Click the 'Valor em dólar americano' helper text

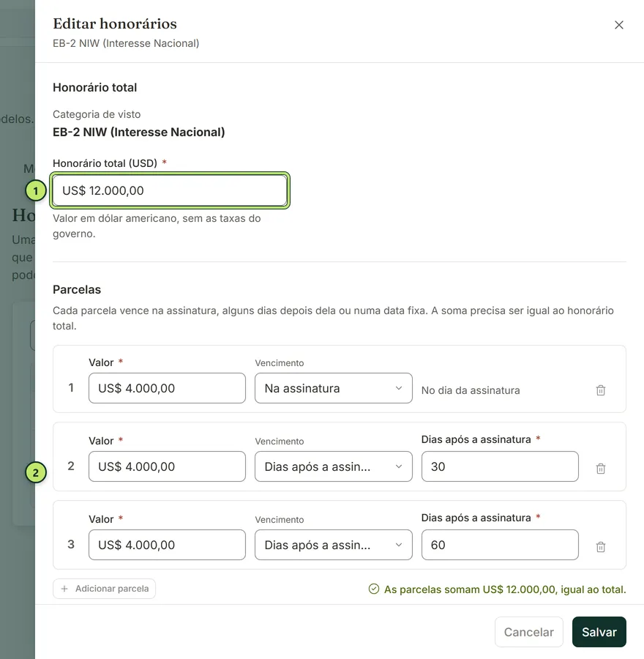[157, 226]
